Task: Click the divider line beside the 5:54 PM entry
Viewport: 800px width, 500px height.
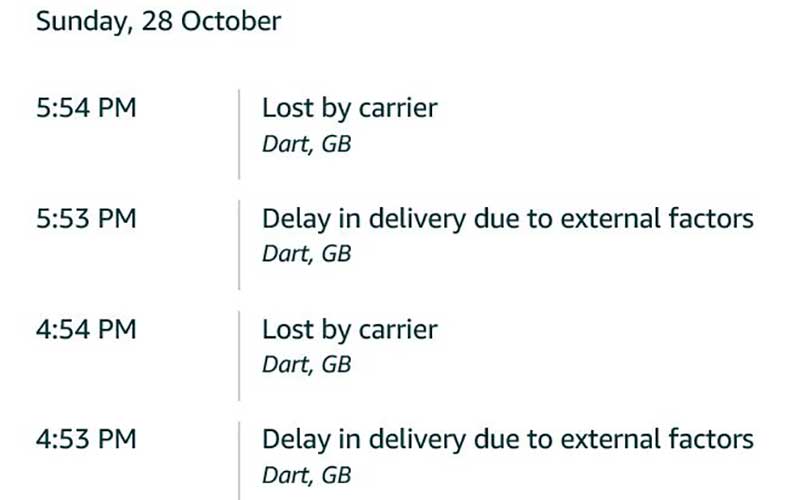Action: click(x=239, y=134)
